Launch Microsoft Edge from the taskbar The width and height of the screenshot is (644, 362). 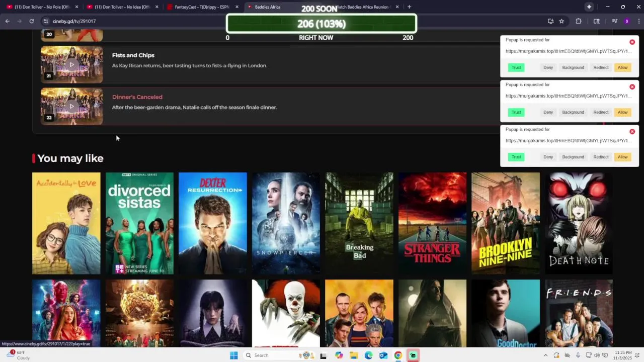pyautogui.click(x=368, y=355)
